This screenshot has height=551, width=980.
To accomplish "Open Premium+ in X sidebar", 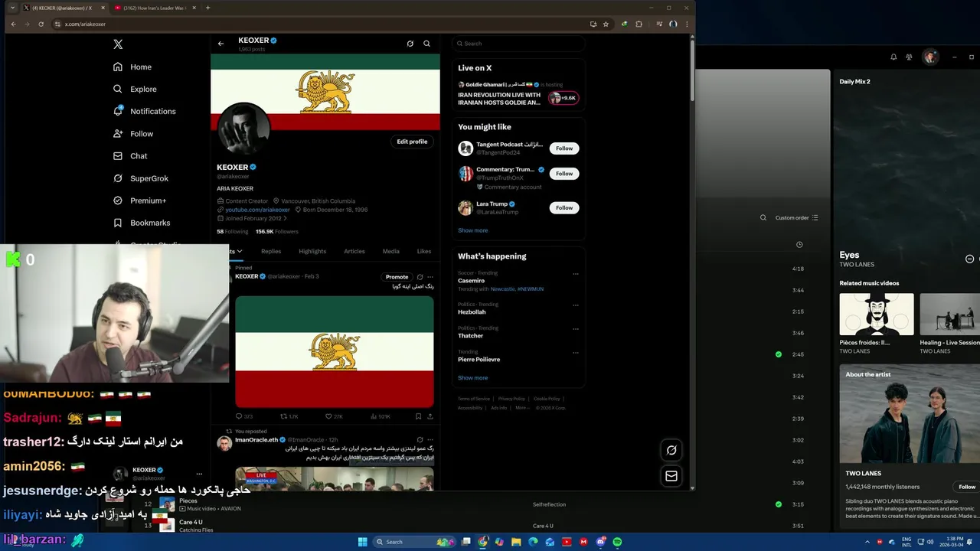I will 139,201.
